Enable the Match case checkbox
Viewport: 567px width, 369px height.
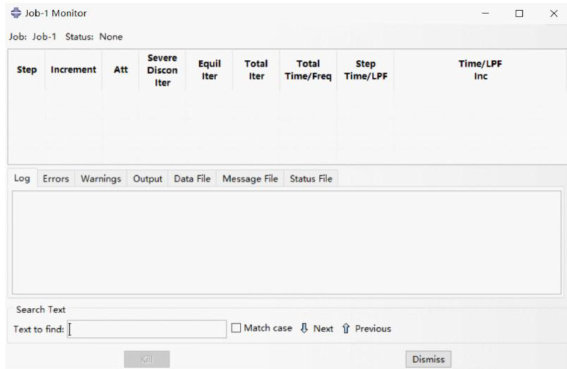pos(236,328)
